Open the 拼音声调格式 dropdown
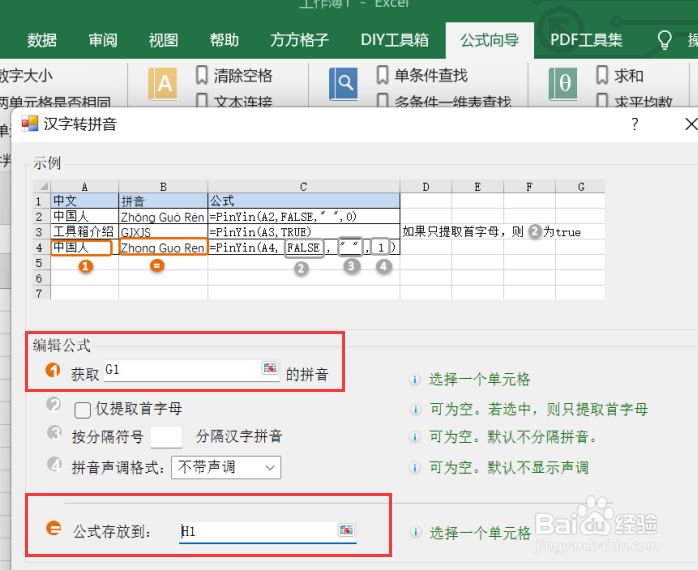The image size is (698, 570). pyautogui.click(x=226, y=468)
